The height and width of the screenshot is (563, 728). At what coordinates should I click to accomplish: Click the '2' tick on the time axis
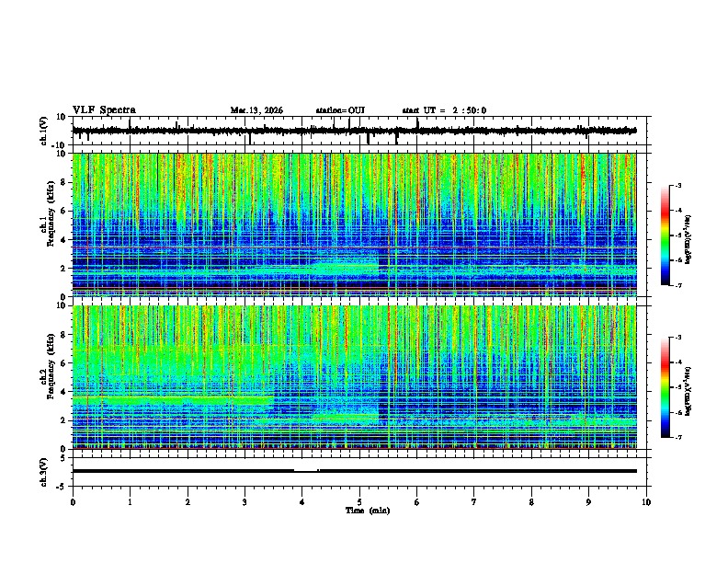(188, 502)
